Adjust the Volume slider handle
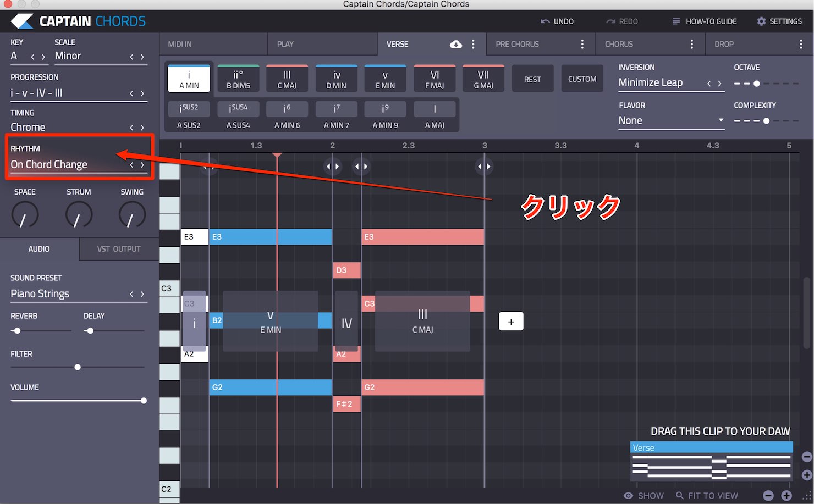Viewport: 814px width, 504px height. click(144, 401)
